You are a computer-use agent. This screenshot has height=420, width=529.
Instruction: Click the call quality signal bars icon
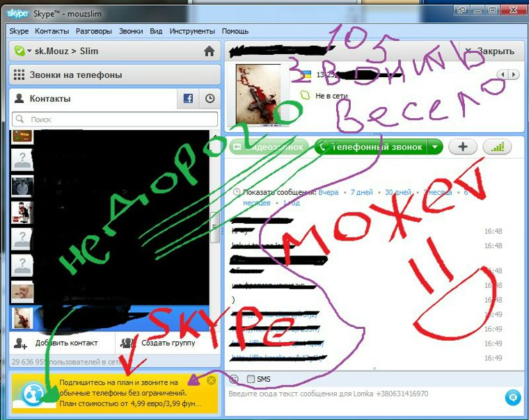pyautogui.click(x=497, y=147)
